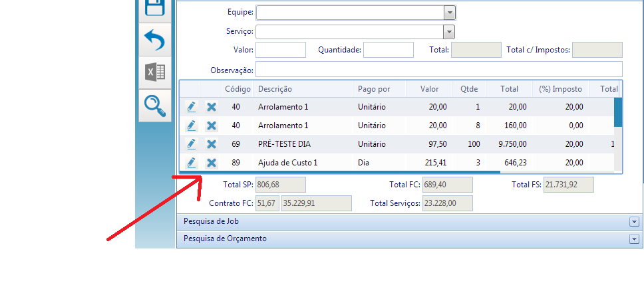Click the save disk icon in sidebar
644x283 pixels.
(155, 9)
